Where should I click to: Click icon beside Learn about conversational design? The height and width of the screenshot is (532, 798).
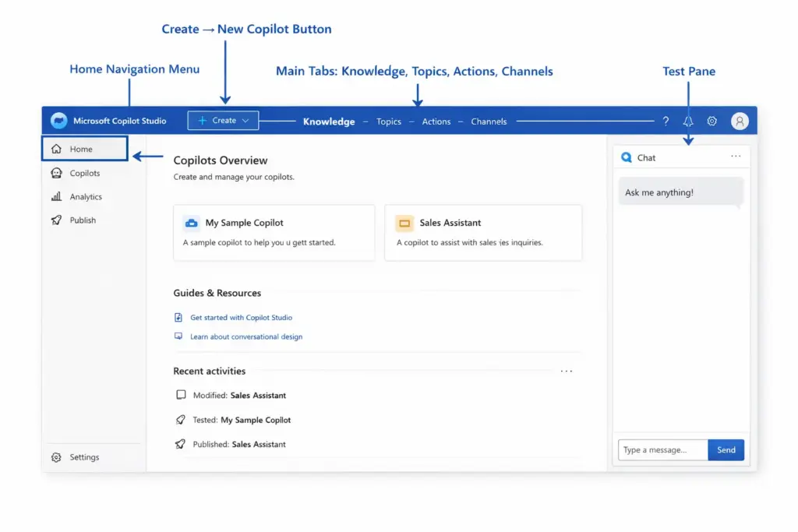pyautogui.click(x=178, y=336)
